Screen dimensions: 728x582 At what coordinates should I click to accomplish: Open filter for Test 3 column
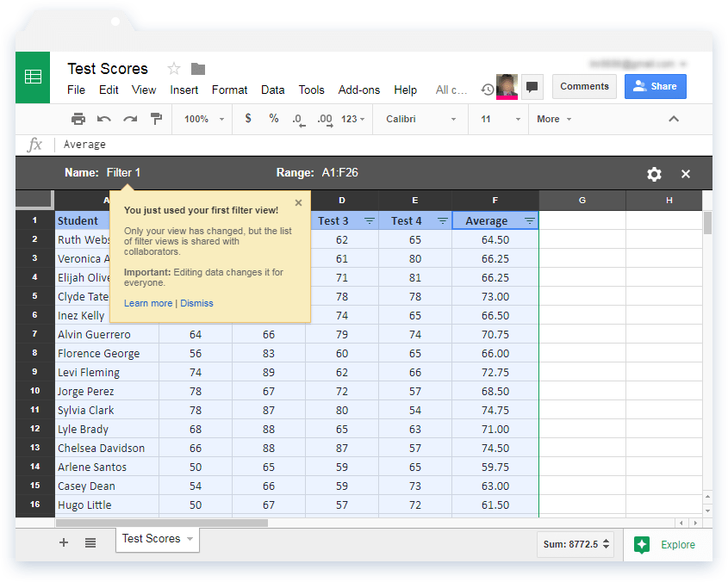pos(369,221)
